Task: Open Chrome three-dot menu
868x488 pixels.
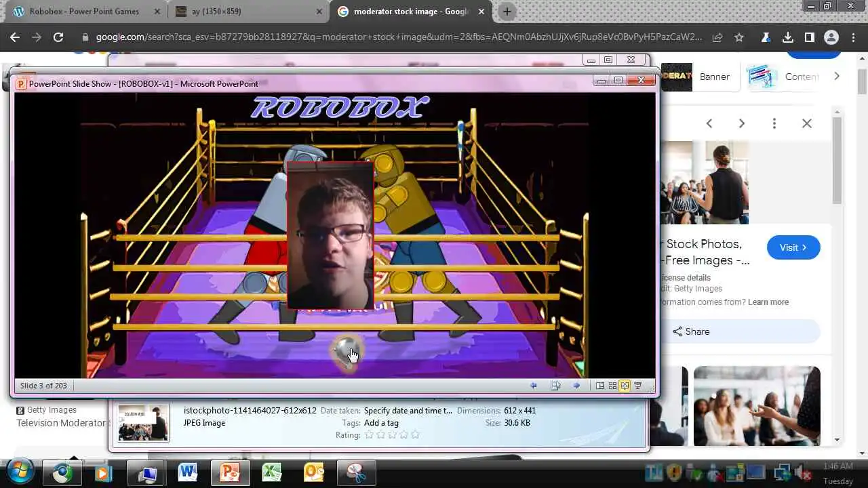Action: point(853,37)
